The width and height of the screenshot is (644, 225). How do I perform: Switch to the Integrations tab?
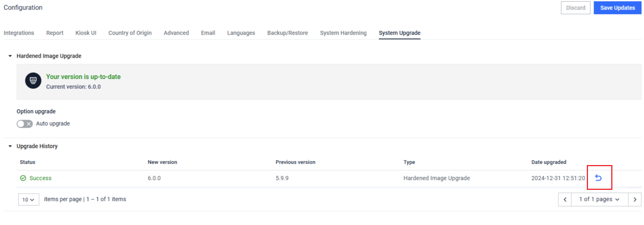pos(19,33)
